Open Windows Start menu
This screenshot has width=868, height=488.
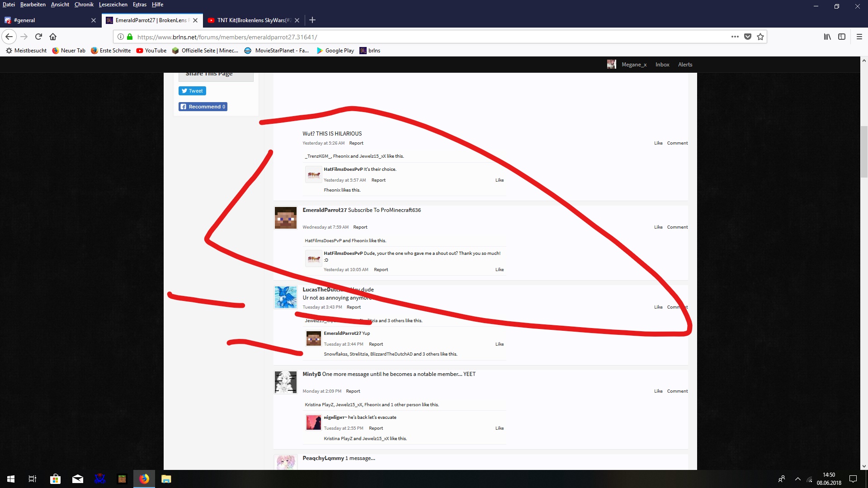tap(11, 479)
